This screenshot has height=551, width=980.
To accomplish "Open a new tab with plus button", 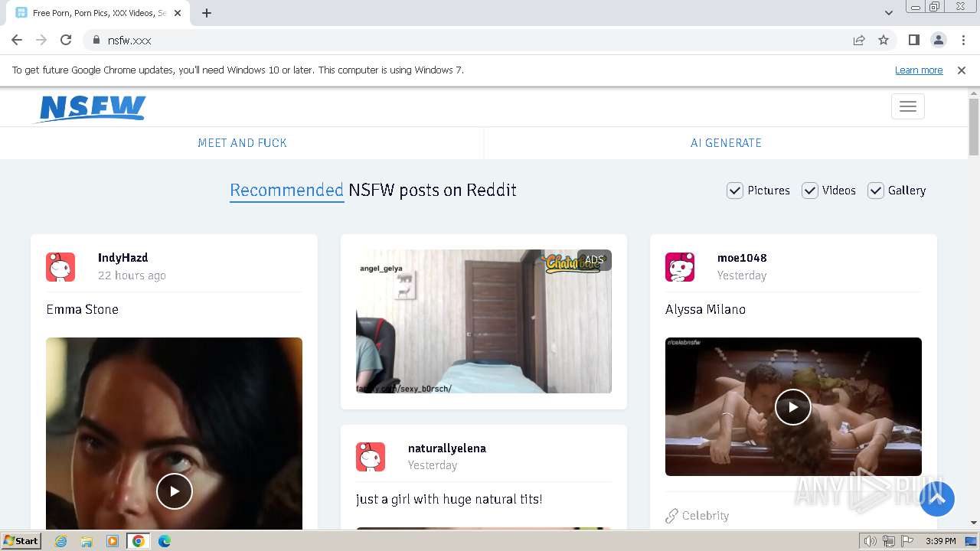I will coord(207,13).
